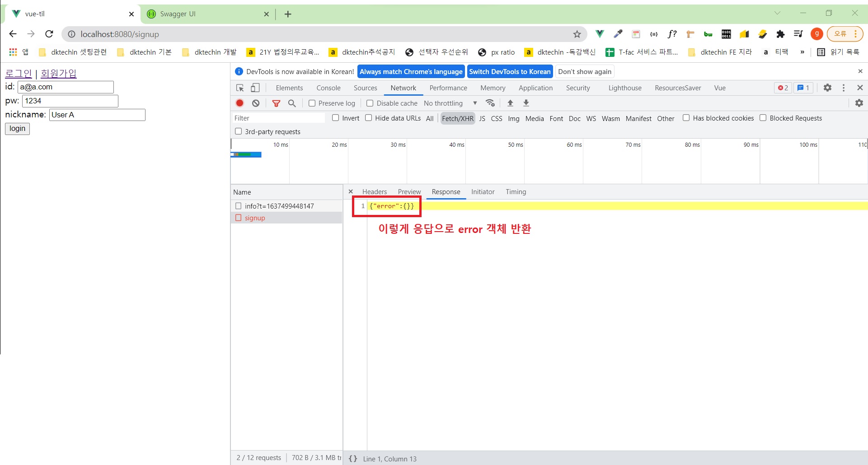Open the No throttling dropdown
Screen dimensions: 868x465
[450, 103]
